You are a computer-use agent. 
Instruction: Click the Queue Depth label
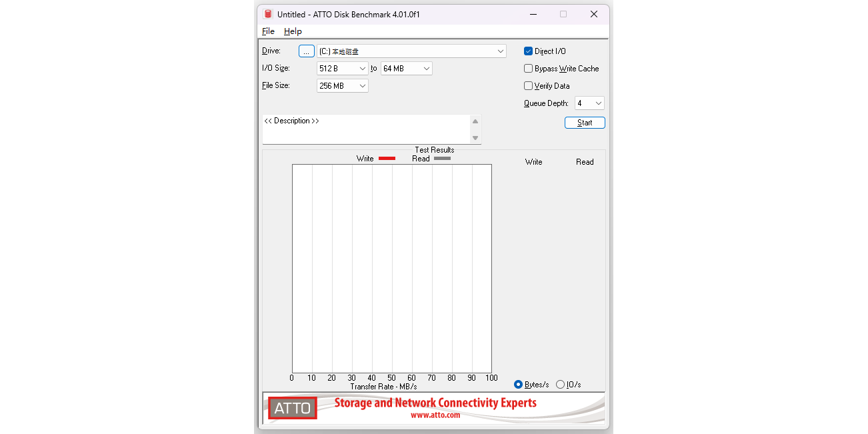pyautogui.click(x=546, y=103)
